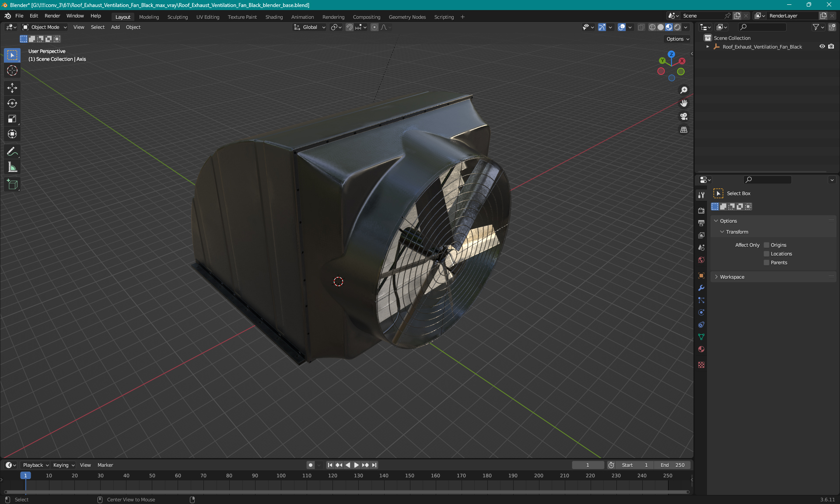Screen dimensions: 840x504
Task: Select solid viewport shading sphere
Action: click(x=661, y=27)
